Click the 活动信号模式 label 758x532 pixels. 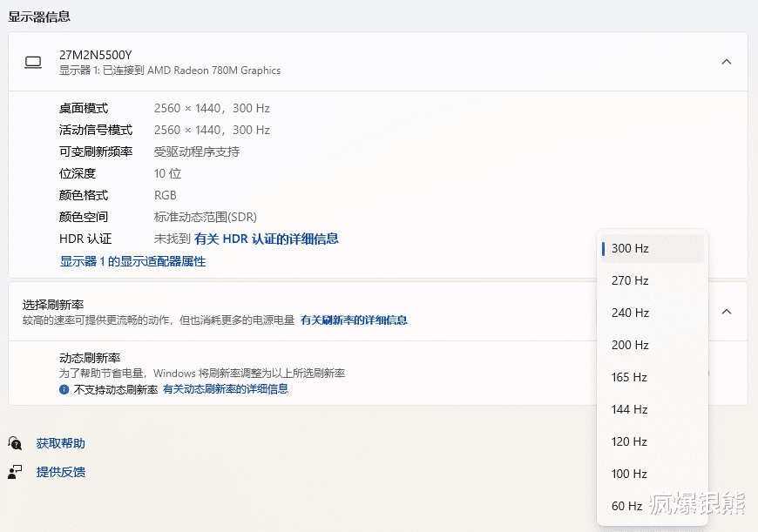(96, 130)
